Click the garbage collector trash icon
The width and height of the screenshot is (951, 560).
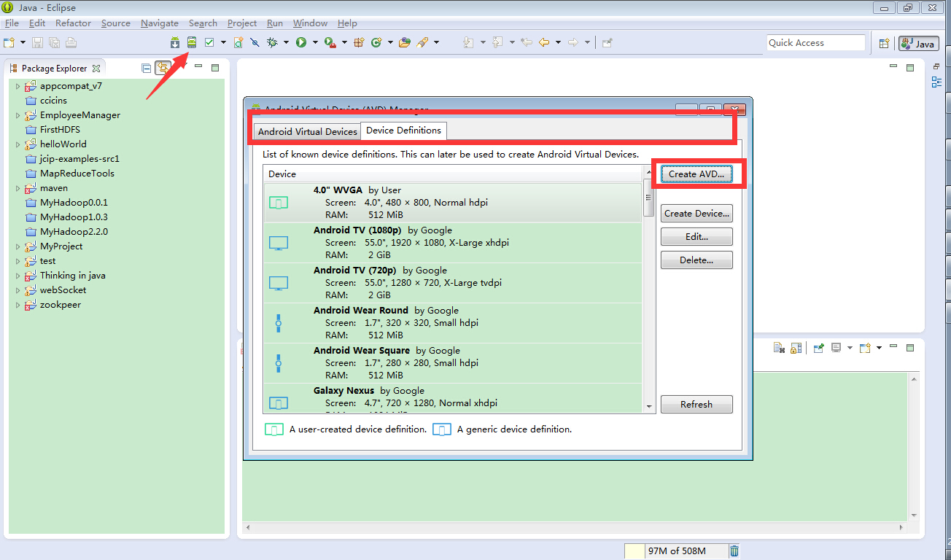coord(734,551)
